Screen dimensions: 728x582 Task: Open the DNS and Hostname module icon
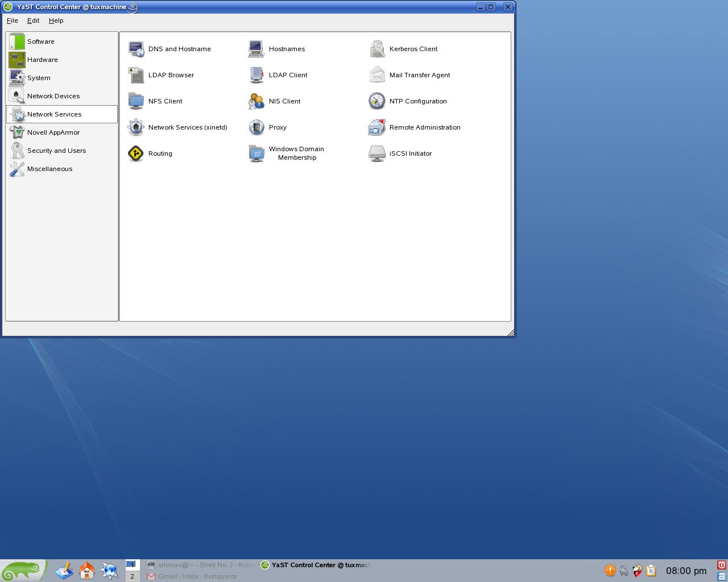[136, 49]
